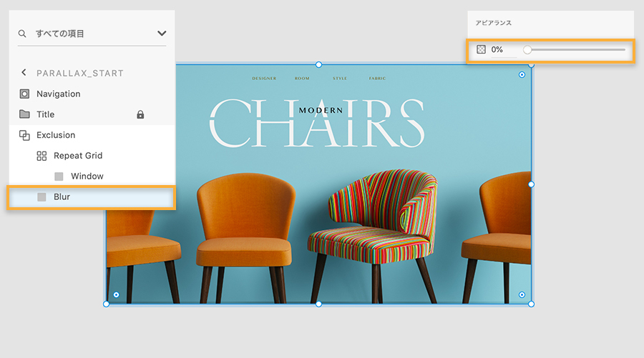Click the 0% opacity value field

pos(504,50)
